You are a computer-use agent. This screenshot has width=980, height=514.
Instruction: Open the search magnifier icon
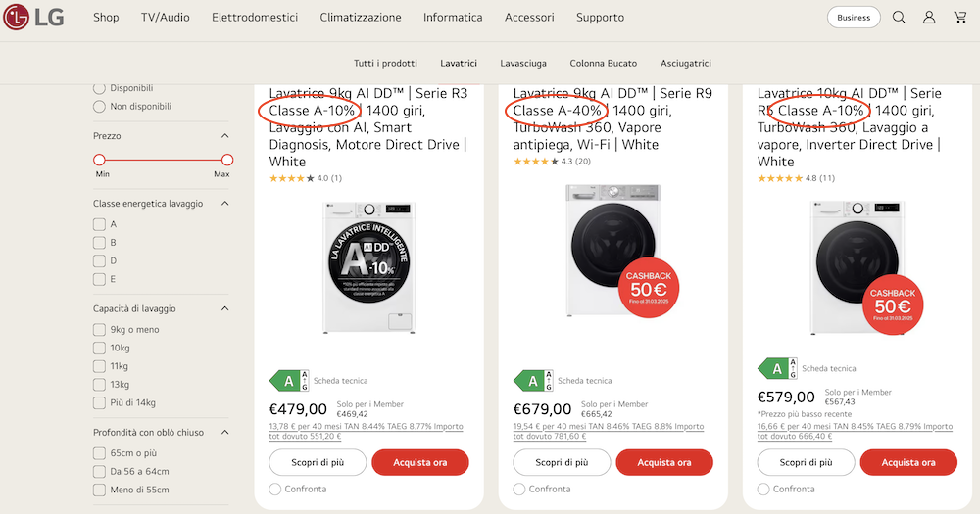click(x=899, y=18)
